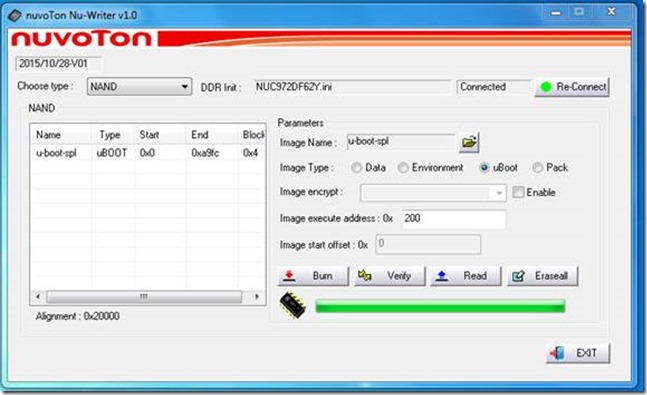647x395 pixels.
Task: Click the Eraseall button
Action: coord(542,276)
